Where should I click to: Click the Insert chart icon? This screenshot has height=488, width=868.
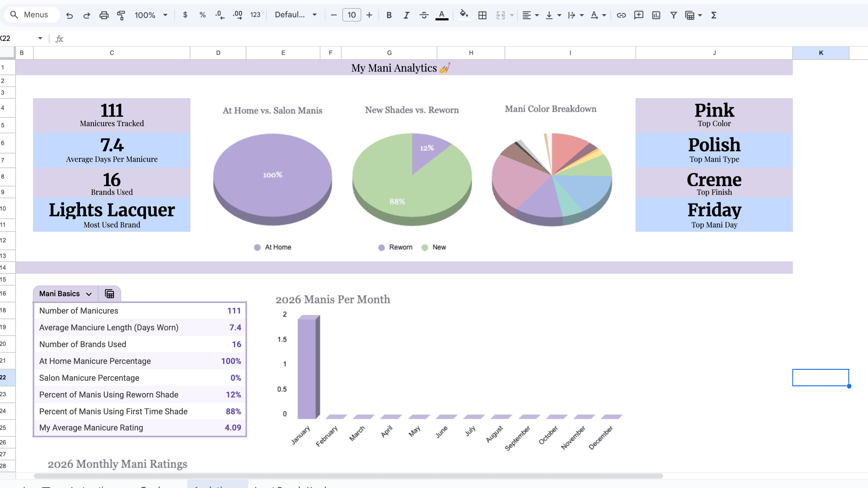[656, 15]
